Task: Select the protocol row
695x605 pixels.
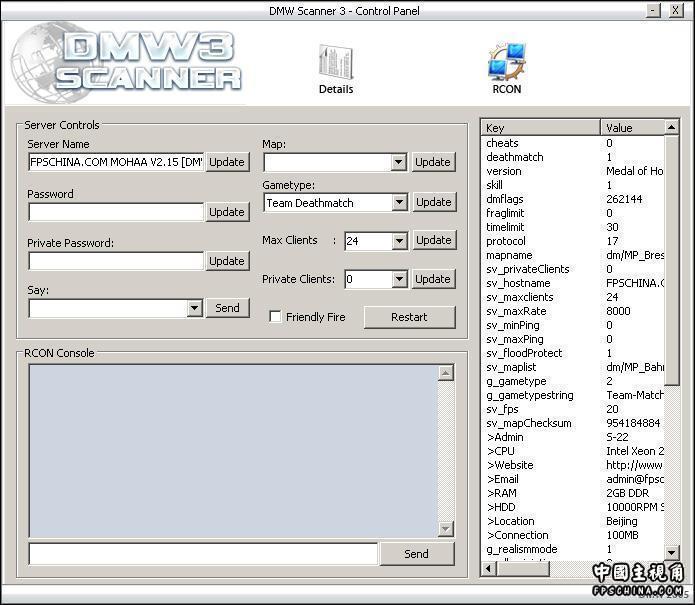Action: (573, 241)
